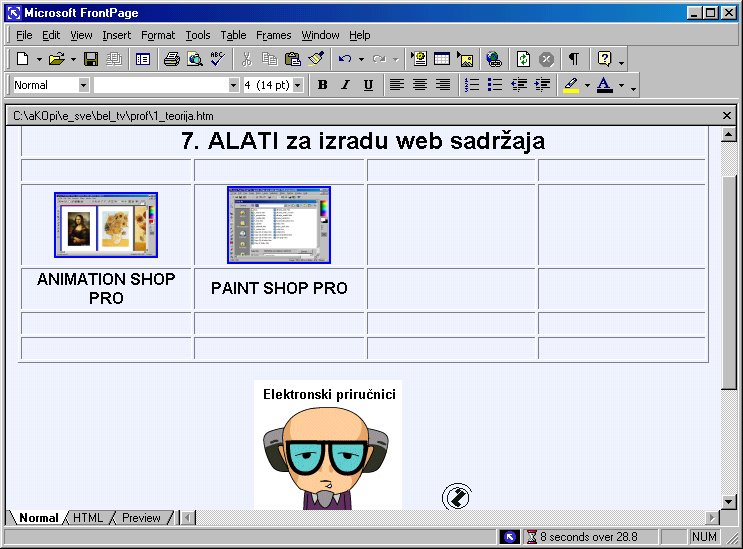
Task: Click the Insert Table icon
Action: point(442,59)
